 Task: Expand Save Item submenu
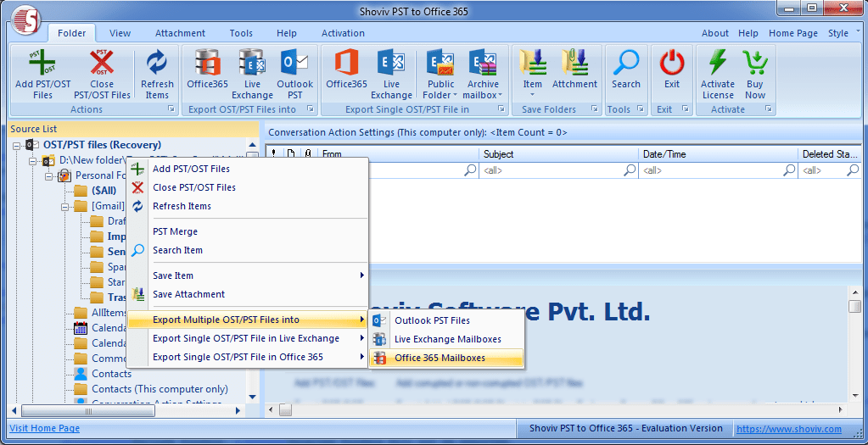247,275
